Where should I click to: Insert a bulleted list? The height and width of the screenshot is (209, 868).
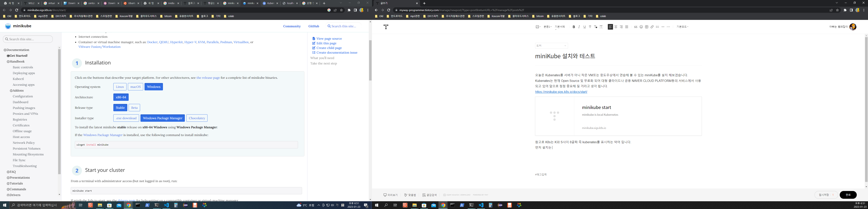[657, 27]
